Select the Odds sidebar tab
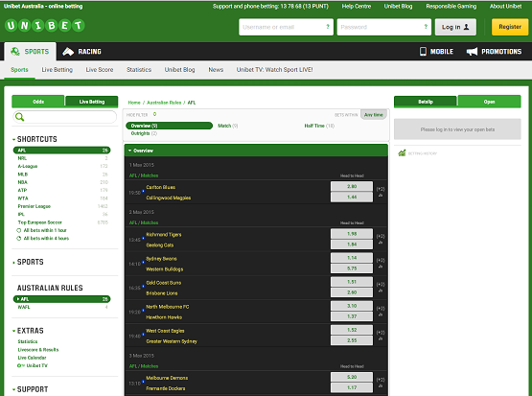This screenshot has width=532, height=396. tap(38, 102)
